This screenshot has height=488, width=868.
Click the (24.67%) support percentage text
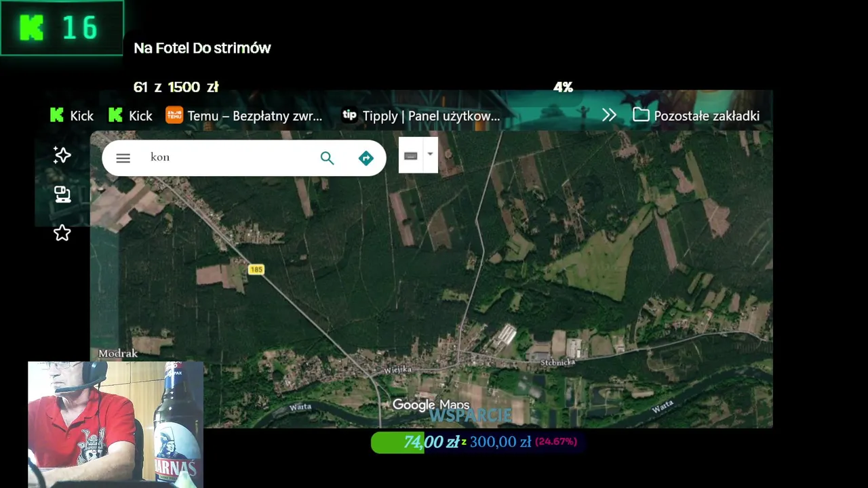point(556,442)
